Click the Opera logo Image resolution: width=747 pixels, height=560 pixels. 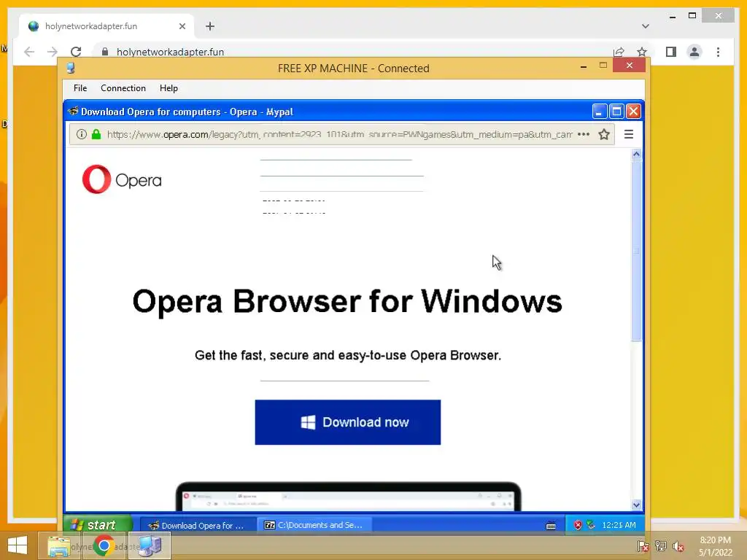(122, 179)
